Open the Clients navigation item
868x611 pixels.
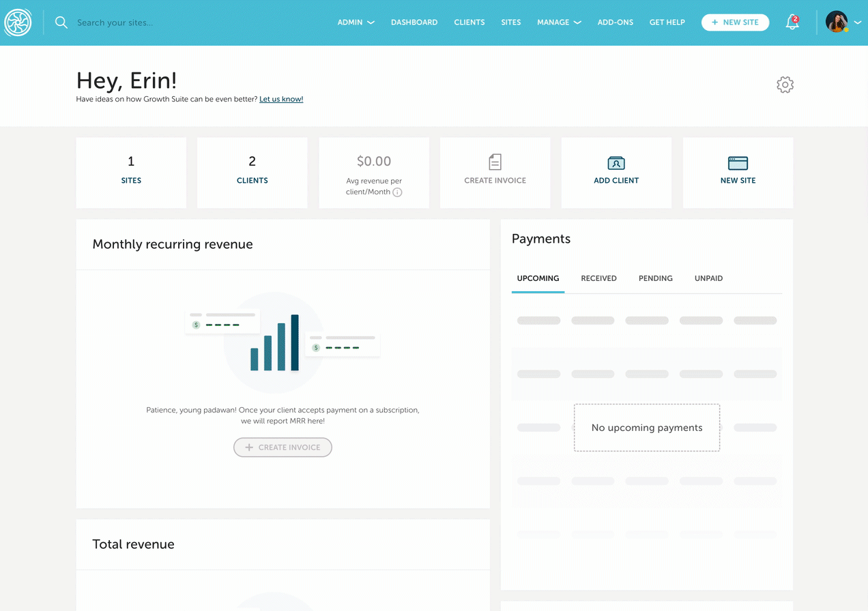469,23
